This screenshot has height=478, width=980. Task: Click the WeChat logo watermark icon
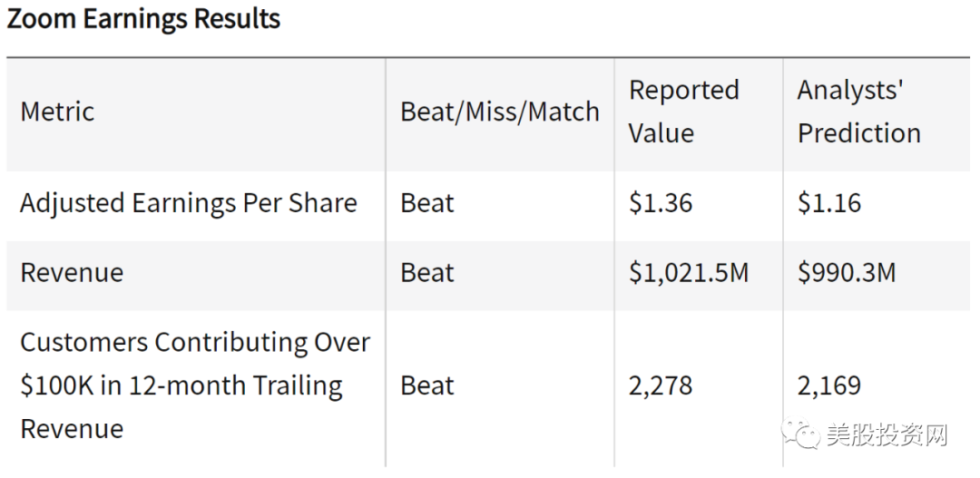800,433
